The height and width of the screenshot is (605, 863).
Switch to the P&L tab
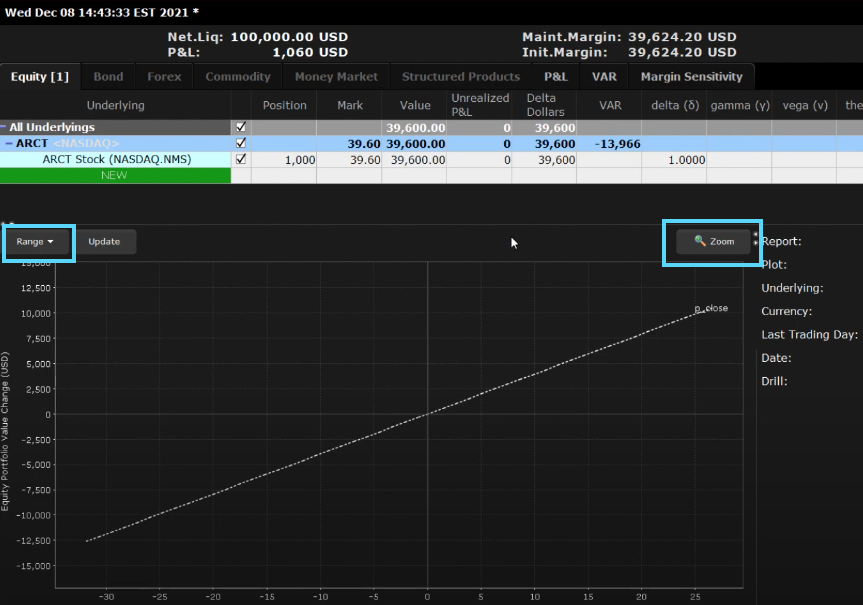point(555,77)
